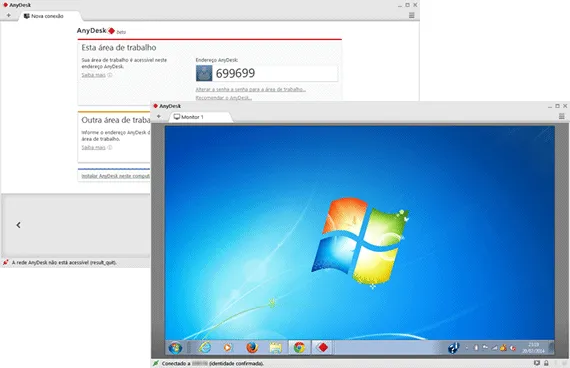Click the 'Esta área de trabalho' heading
The height and width of the screenshot is (368, 570).
119,48
